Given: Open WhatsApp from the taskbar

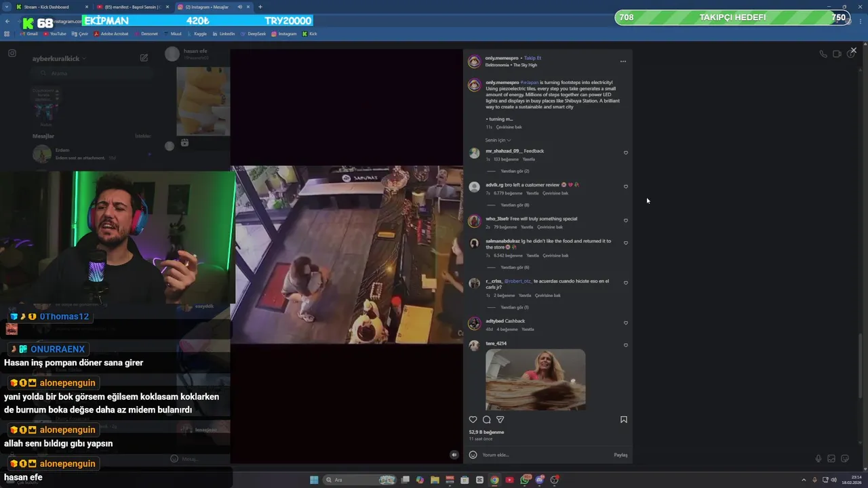Looking at the screenshot, I should pyautogui.click(x=525, y=480).
